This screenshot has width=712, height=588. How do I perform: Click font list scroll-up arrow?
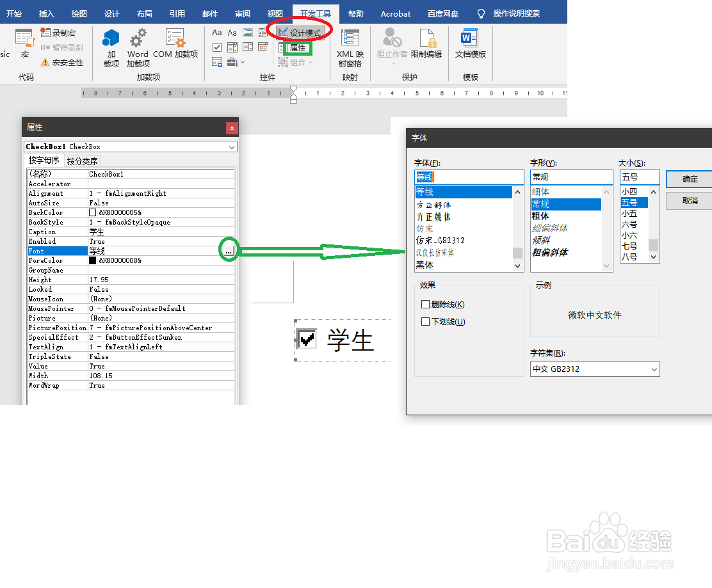coord(517,193)
